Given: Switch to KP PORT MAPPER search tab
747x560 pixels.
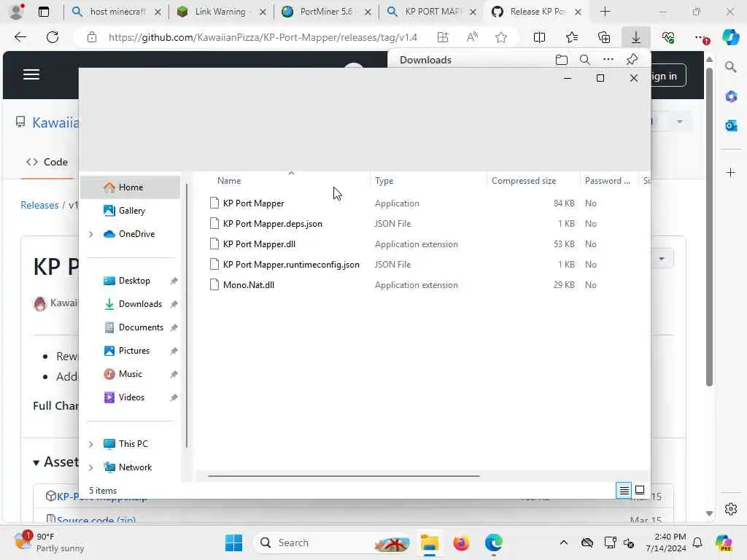Looking at the screenshot, I should coord(431,12).
